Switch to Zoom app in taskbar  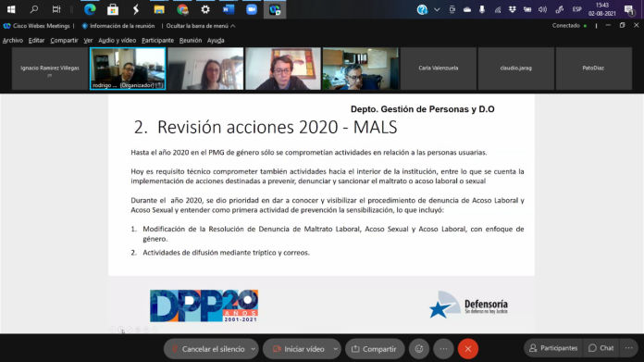[252, 9]
